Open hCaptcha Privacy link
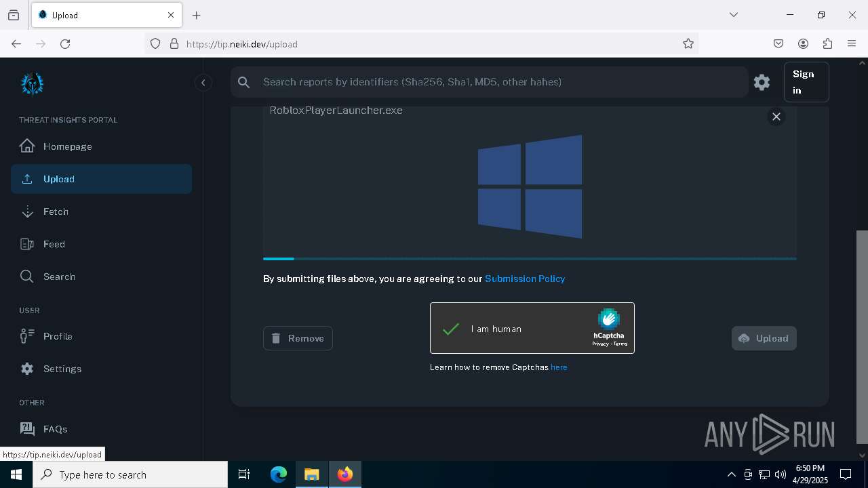Screen dimensions: 868x488 tap(600, 344)
